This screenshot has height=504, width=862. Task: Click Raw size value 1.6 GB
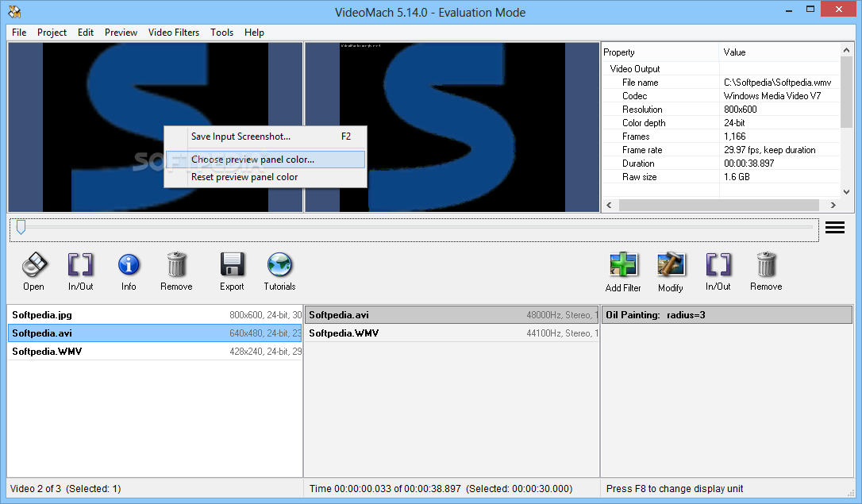coord(737,177)
